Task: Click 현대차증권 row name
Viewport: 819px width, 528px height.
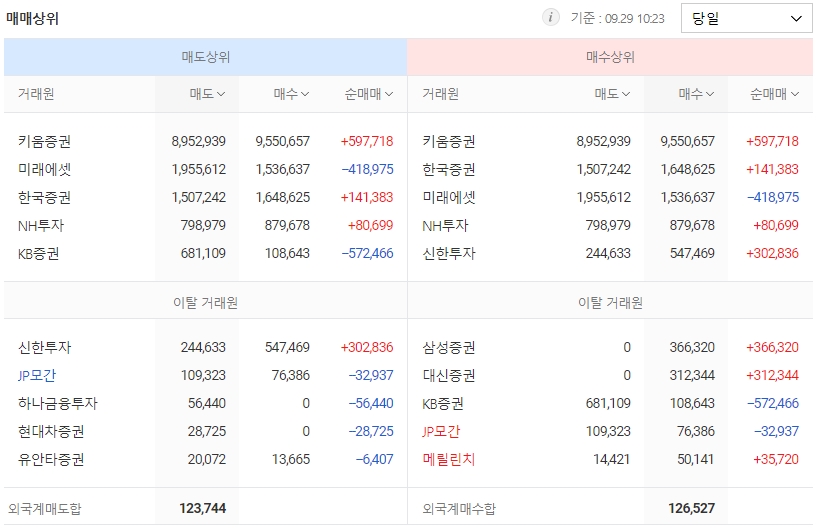Action: [51, 431]
